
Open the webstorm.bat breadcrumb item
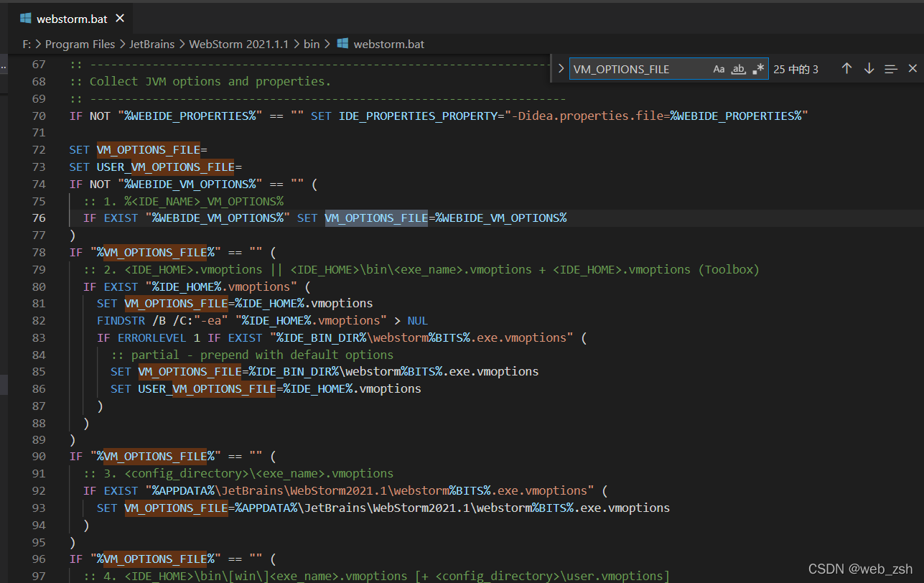pos(388,44)
